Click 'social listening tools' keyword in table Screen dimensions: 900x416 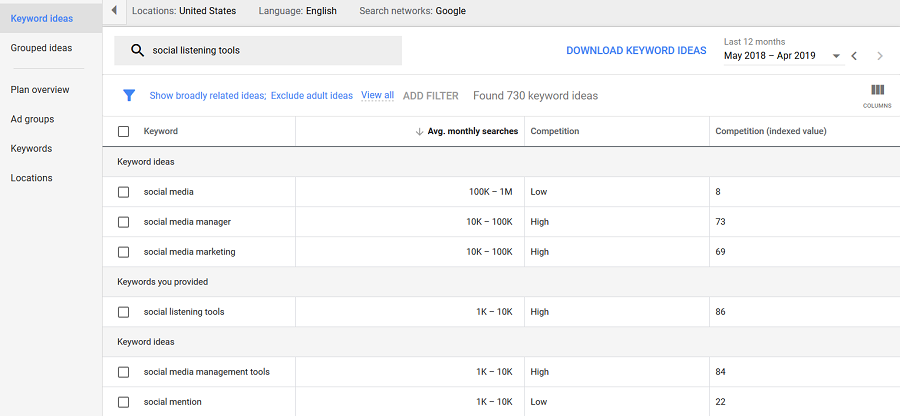pyautogui.click(x=184, y=312)
